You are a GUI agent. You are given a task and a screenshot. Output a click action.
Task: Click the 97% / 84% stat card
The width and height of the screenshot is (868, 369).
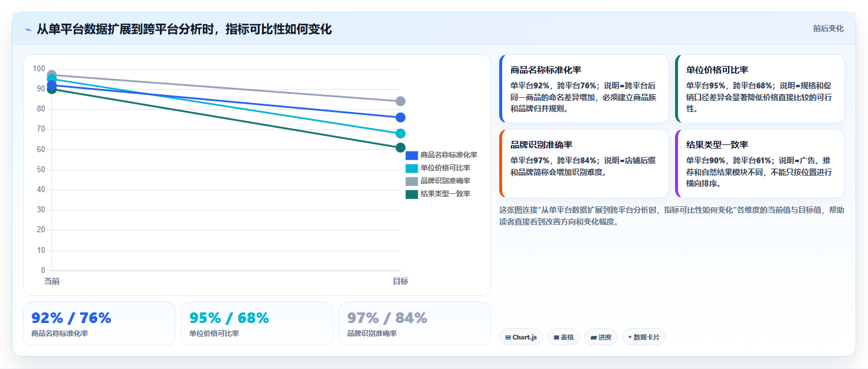415,324
